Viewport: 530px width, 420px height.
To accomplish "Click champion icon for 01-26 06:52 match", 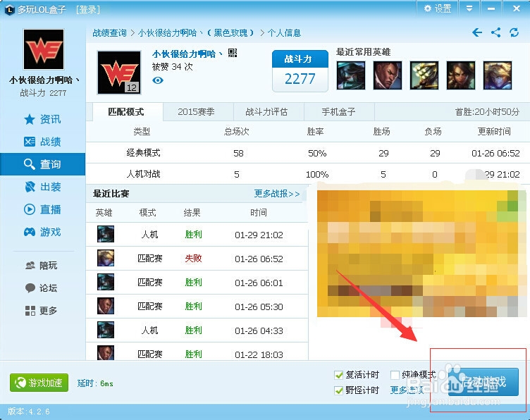I will [106, 258].
